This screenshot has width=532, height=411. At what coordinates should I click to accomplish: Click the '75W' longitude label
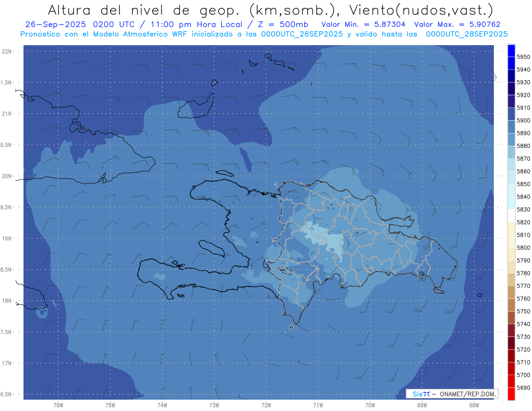(110, 405)
